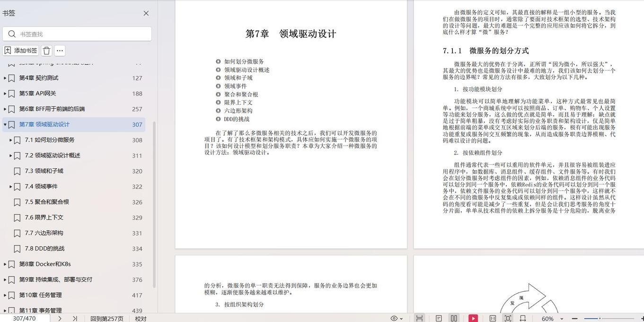This screenshot has height=322, width=644.
Task: Click the 书签查找 bookmark search field
Action: pyautogui.click(x=77, y=34)
